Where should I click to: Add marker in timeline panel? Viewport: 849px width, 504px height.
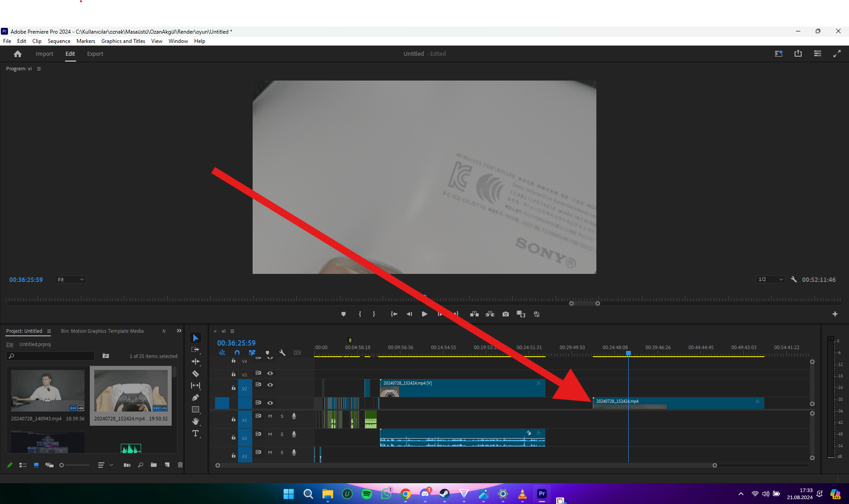[267, 353]
